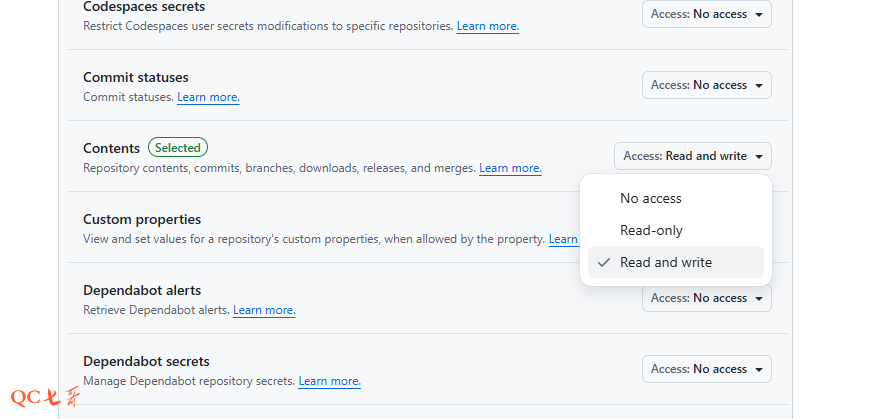Viewport: 881px width, 419px height.
Task: Click the green Selected badge next to Contents
Action: tap(178, 148)
